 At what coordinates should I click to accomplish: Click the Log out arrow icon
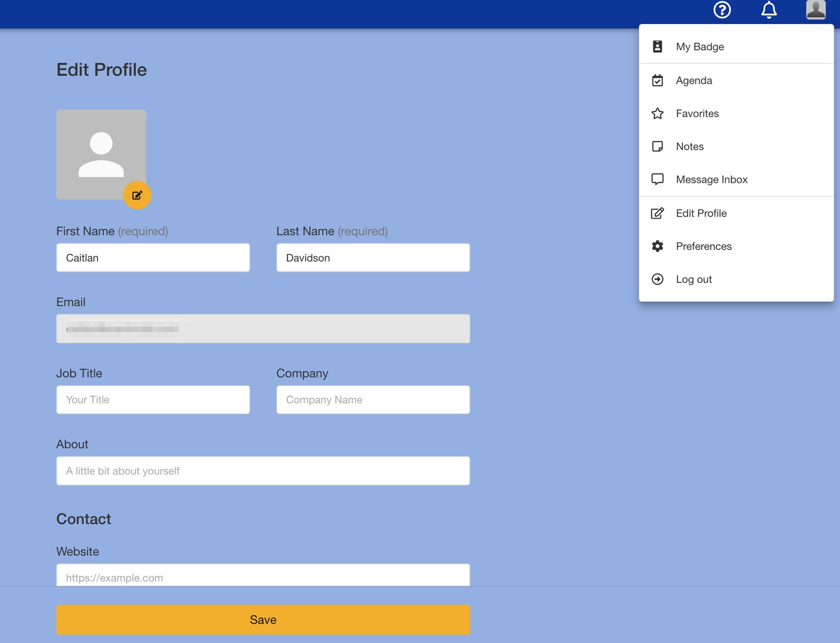coord(658,279)
